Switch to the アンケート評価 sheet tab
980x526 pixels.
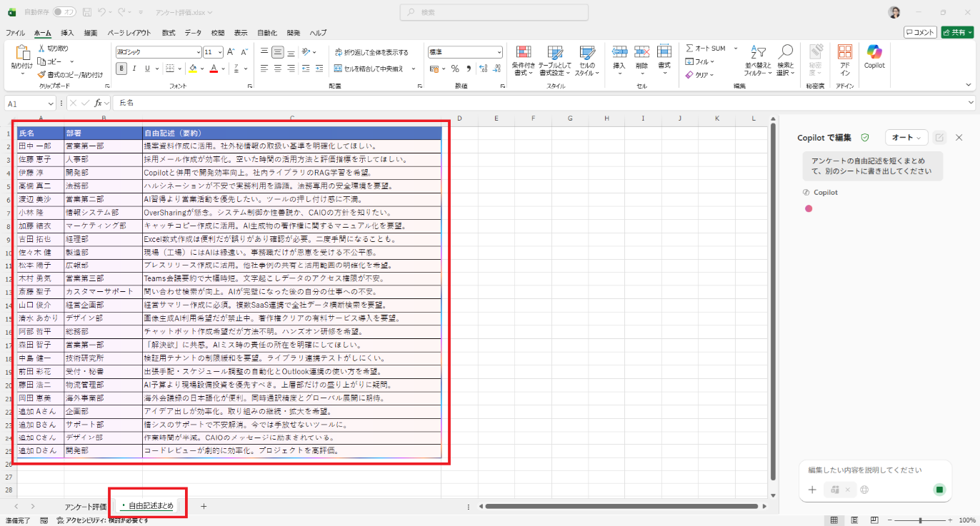click(85, 506)
